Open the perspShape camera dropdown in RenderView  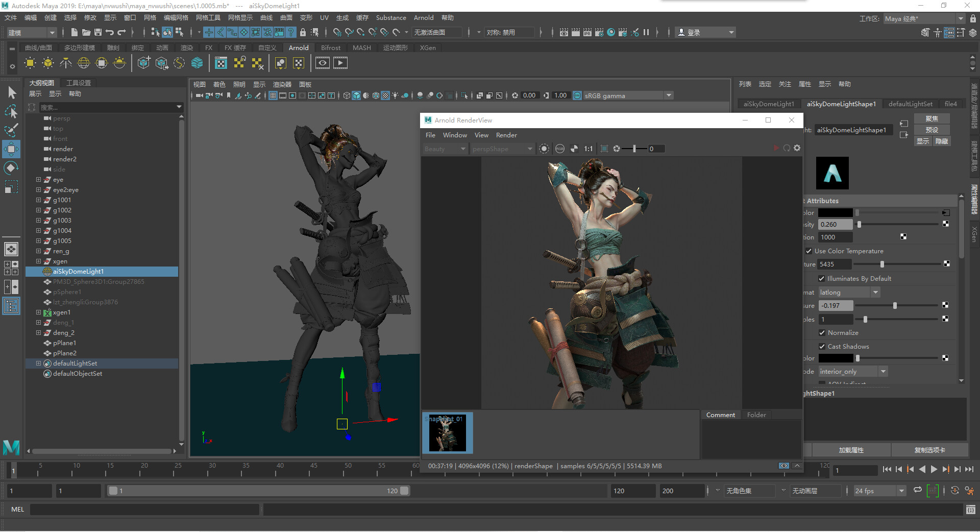[502, 149]
